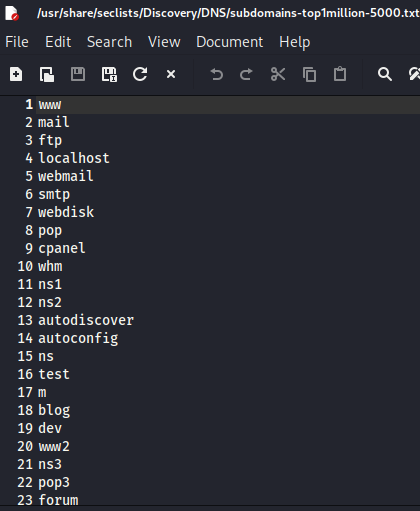
Task: Click the 'autoconfig' entry
Action: pyautogui.click(x=78, y=338)
